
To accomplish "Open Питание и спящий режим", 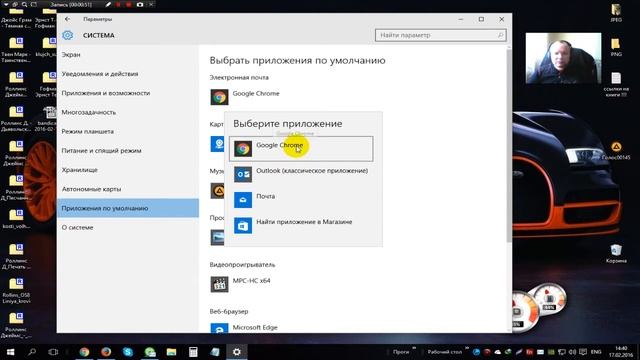I will (x=128, y=150).
